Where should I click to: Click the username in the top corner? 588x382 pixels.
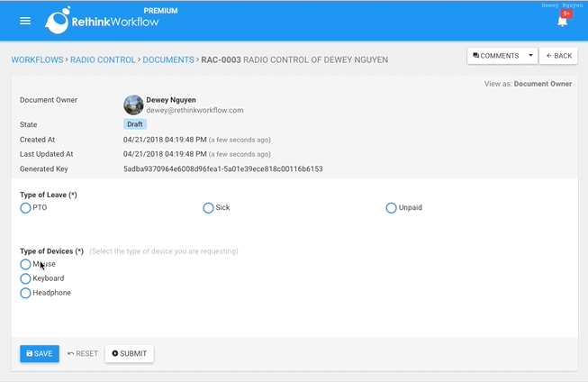pyautogui.click(x=562, y=5)
